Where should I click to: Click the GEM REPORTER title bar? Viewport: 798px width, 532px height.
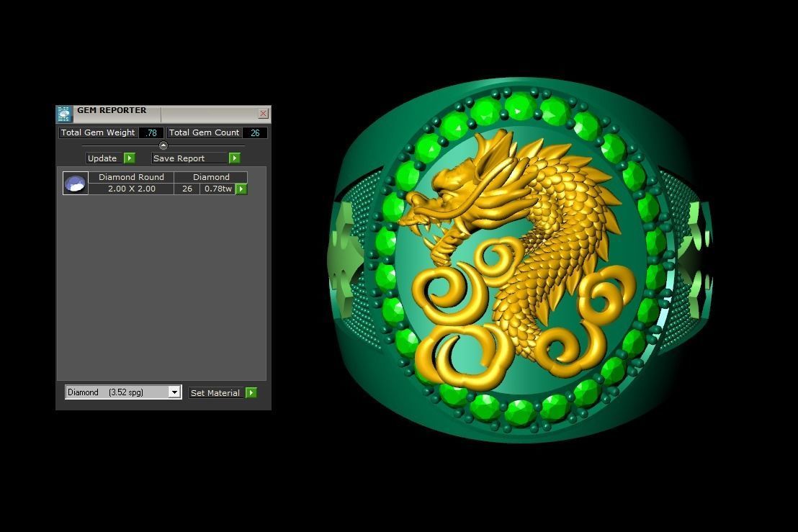click(163, 114)
